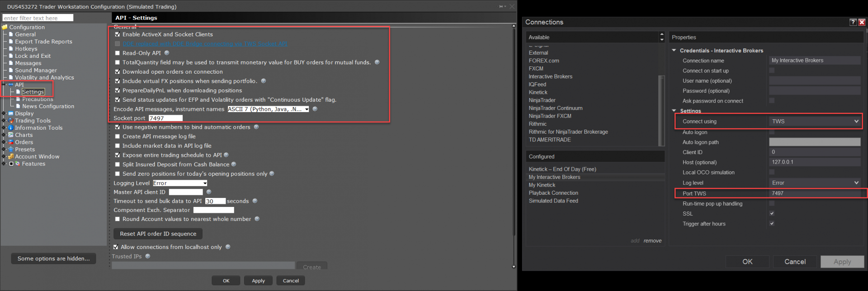This screenshot has height=291, width=868.
Task: Uncheck PrepareDailyPnL when downloading positions
Action: [118, 90]
